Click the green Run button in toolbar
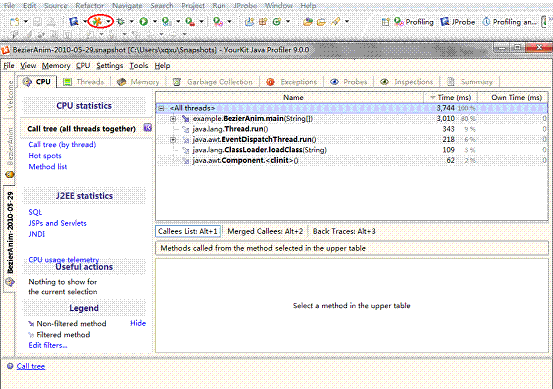Viewport: 553px width, 389px height. (143, 22)
